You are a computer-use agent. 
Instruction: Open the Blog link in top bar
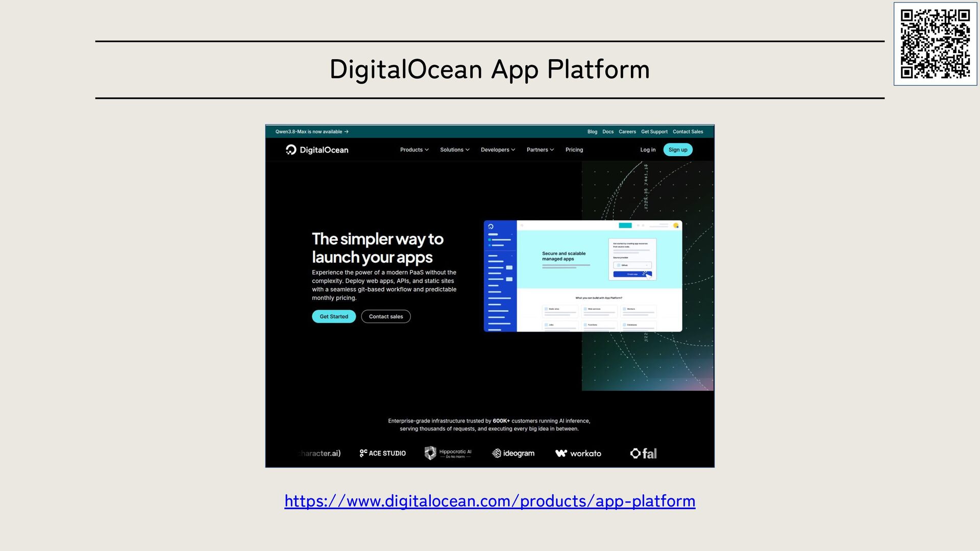click(592, 132)
